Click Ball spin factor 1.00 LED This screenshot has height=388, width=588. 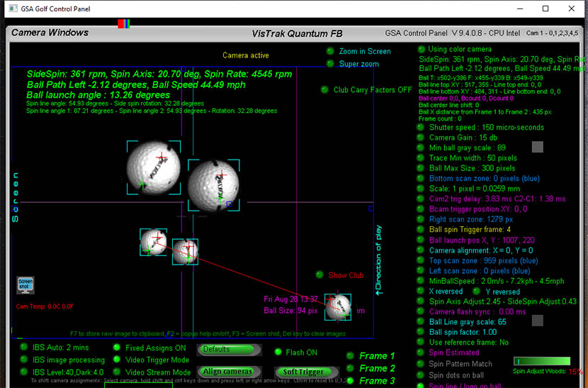421,332
